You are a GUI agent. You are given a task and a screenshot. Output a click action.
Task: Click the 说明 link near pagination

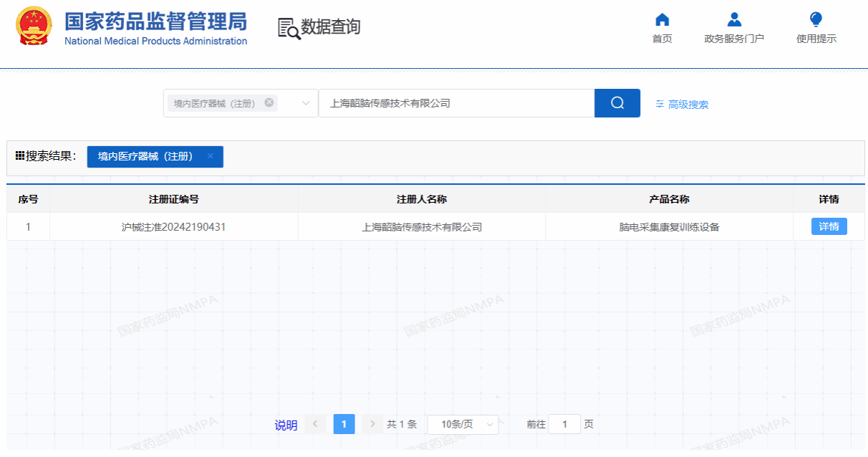(x=286, y=425)
